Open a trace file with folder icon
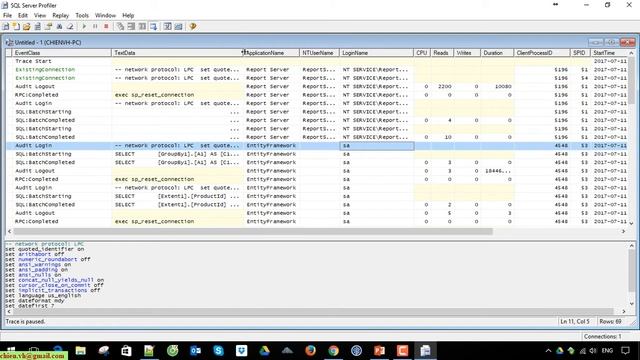Viewport: 640px width, 360px height. tap(27, 27)
